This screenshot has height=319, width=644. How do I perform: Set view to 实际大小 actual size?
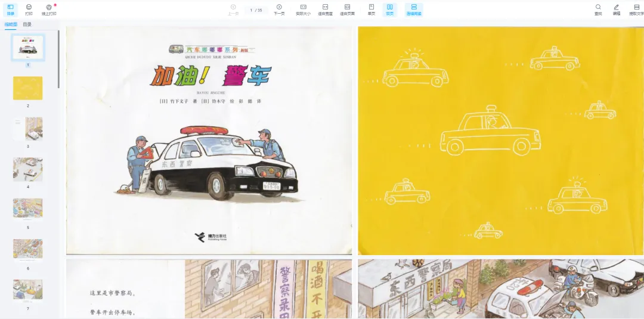pos(303,10)
